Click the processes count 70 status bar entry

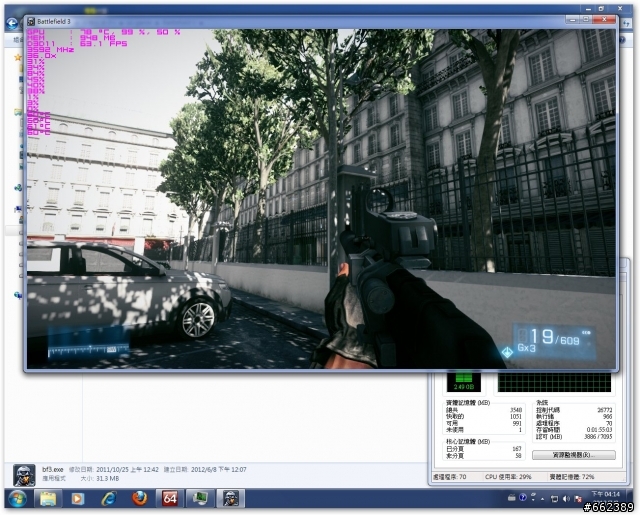pos(449,477)
